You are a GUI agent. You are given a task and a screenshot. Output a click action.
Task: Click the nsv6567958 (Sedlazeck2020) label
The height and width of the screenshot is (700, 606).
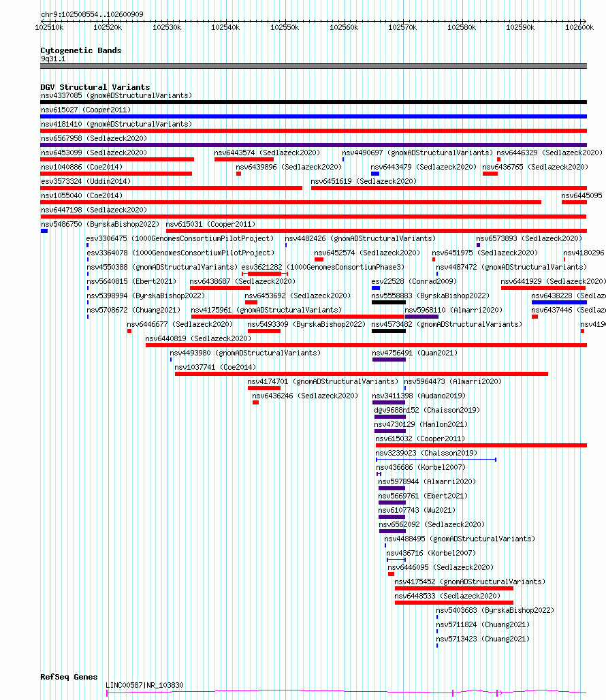pos(94,138)
